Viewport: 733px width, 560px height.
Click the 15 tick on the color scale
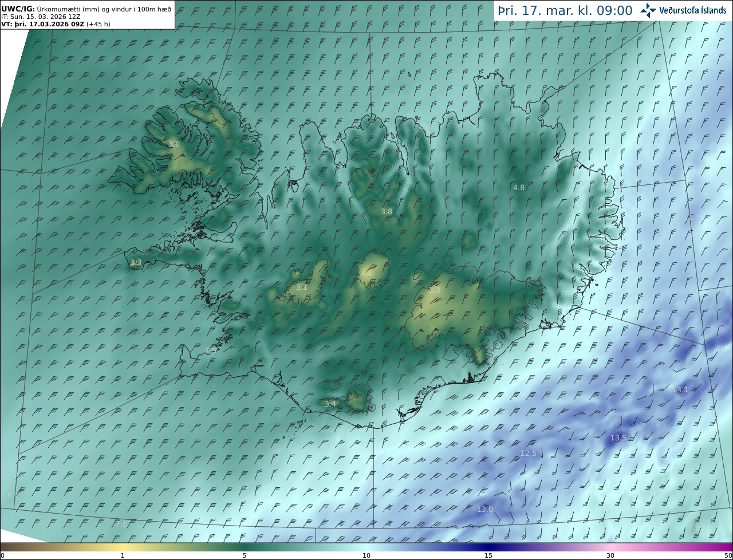(488, 555)
